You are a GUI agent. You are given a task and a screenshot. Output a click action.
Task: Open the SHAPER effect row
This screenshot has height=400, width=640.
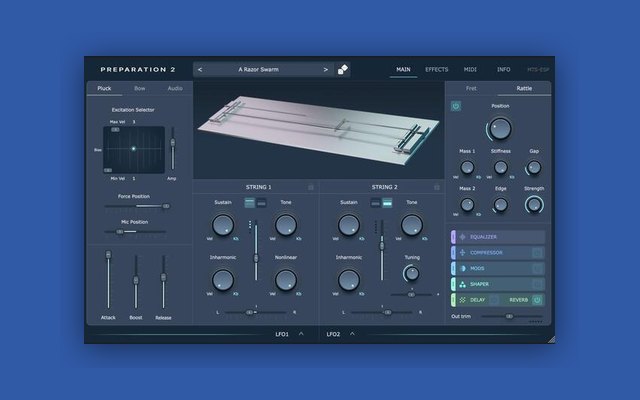coord(498,284)
